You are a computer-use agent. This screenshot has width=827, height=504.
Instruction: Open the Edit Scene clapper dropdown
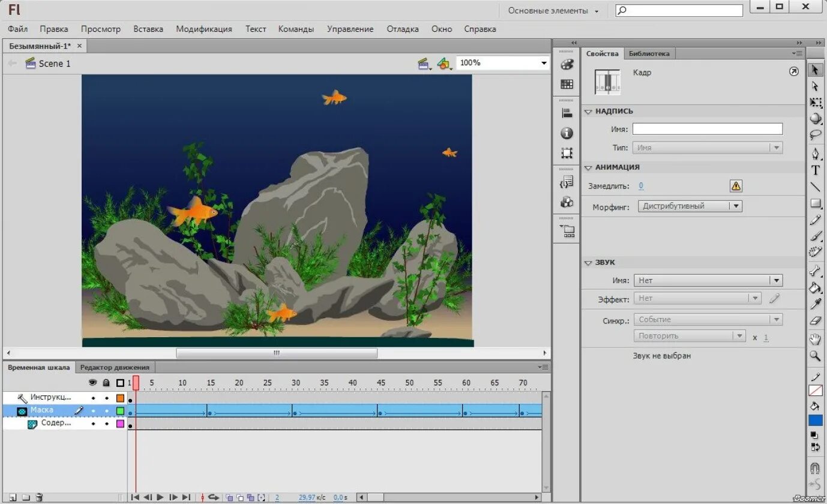425,64
